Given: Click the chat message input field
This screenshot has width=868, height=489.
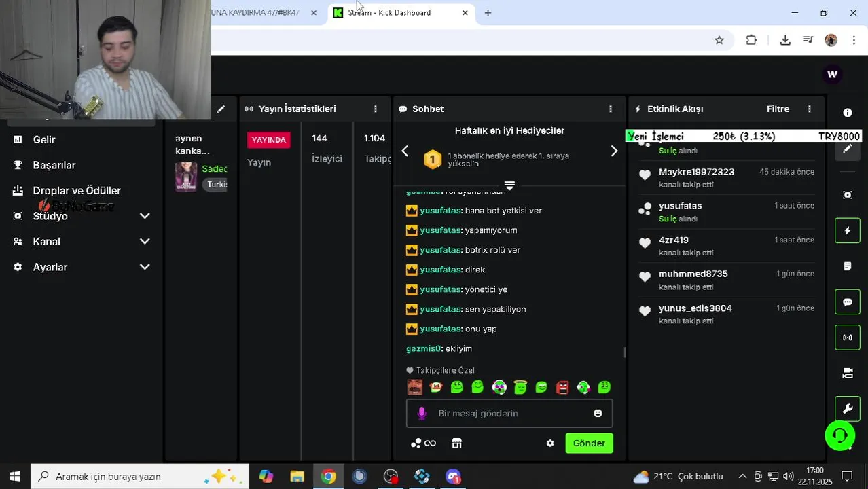Looking at the screenshot, I should tap(509, 413).
